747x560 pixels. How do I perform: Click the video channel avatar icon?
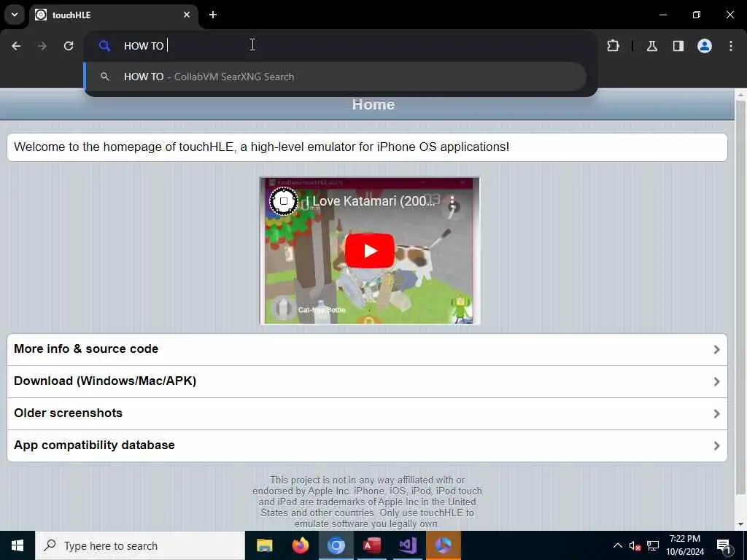coord(284,201)
